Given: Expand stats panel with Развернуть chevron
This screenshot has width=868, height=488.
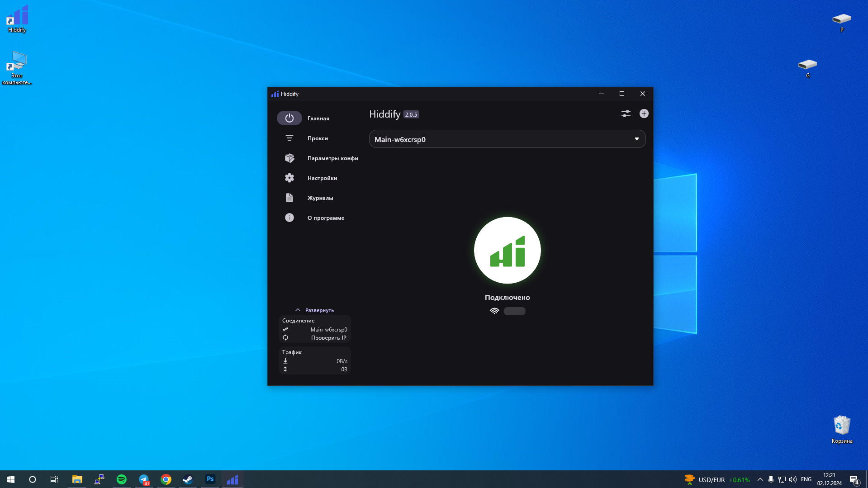Looking at the screenshot, I should 298,310.
